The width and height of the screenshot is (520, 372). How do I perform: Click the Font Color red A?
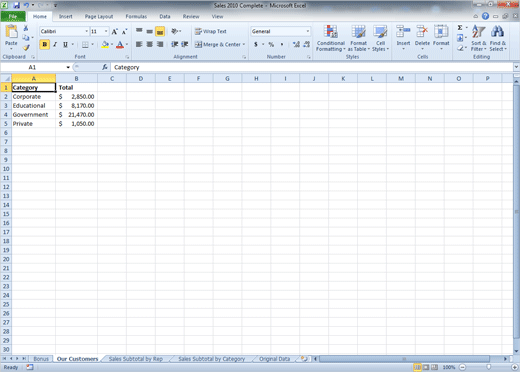click(x=120, y=44)
